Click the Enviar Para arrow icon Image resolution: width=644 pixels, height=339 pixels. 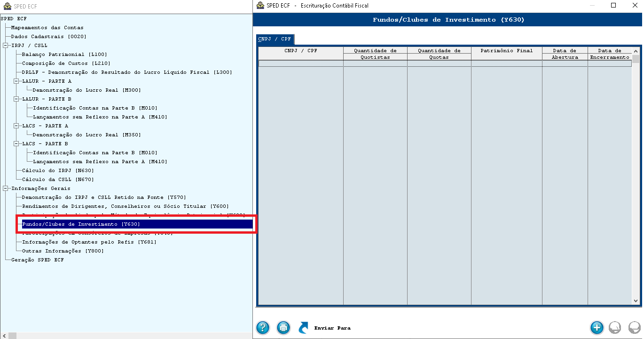(304, 327)
